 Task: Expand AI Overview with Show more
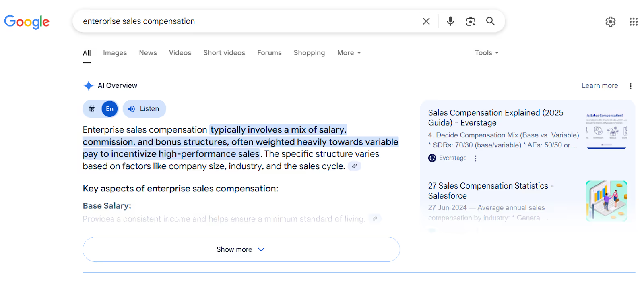coord(241,249)
